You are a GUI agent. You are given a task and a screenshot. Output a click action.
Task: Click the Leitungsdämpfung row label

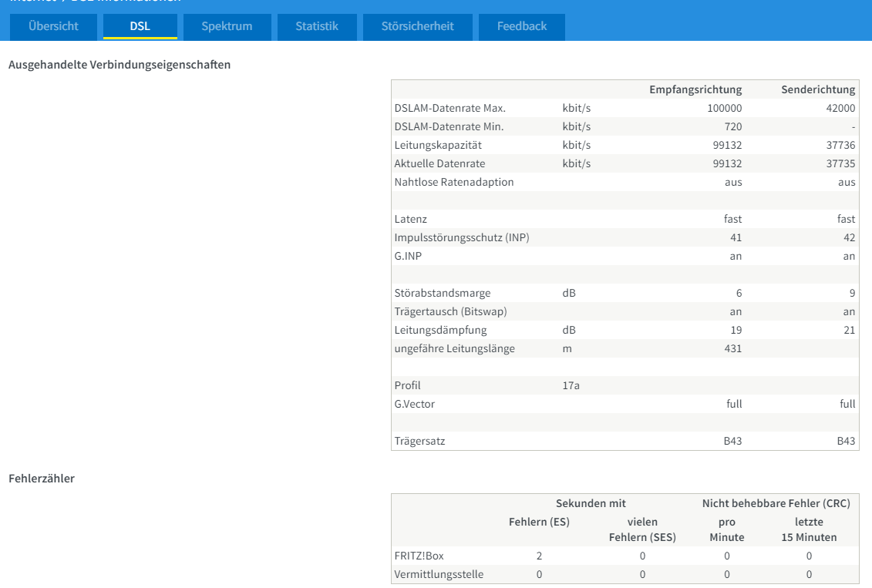click(440, 330)
